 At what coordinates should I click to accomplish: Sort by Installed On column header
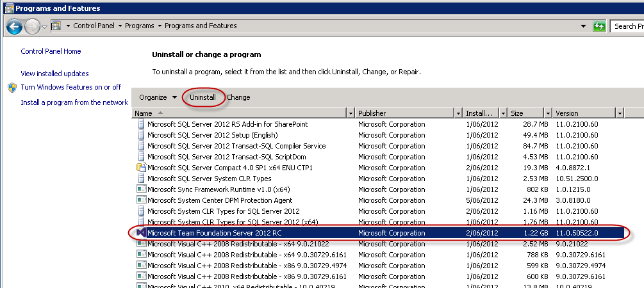[x=481, y=113]
